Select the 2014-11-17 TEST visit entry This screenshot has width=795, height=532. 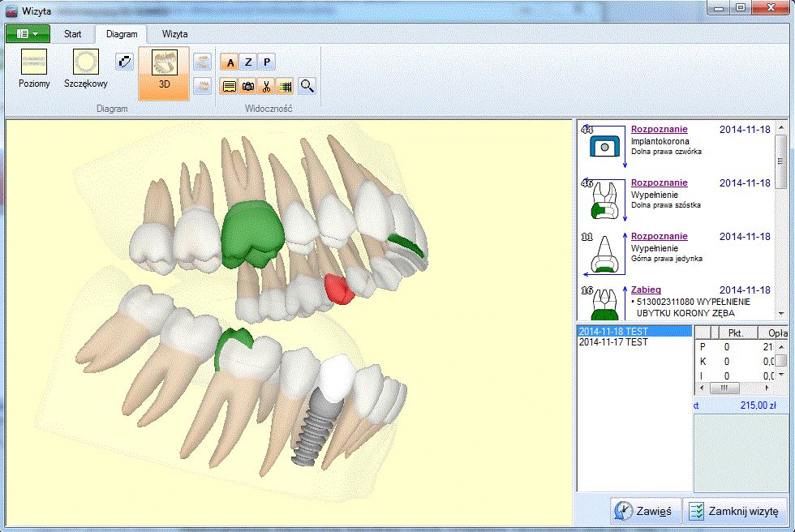click(613, 343)
